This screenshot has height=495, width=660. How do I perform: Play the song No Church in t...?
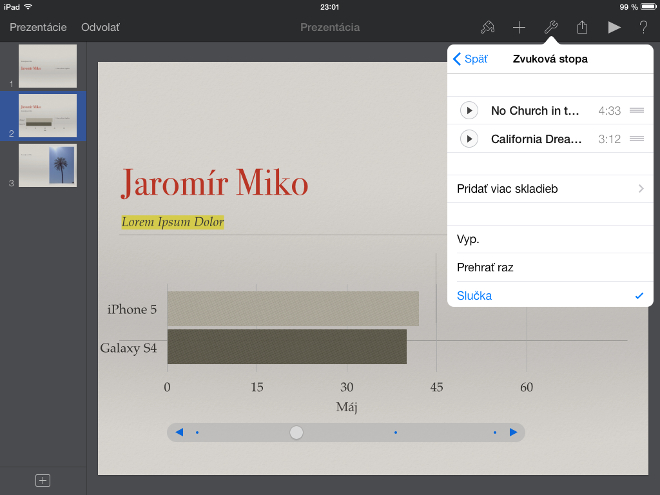(468, 111)
